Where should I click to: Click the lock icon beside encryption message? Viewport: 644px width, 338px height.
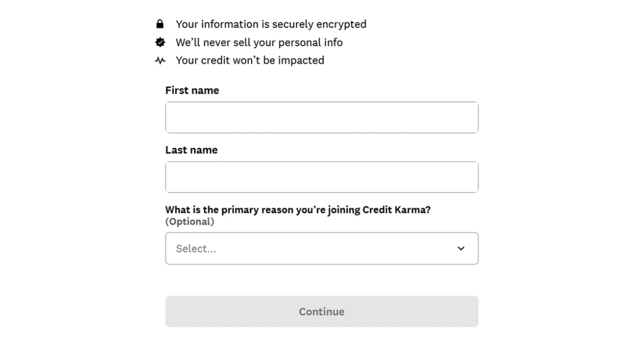pos(160,24)
